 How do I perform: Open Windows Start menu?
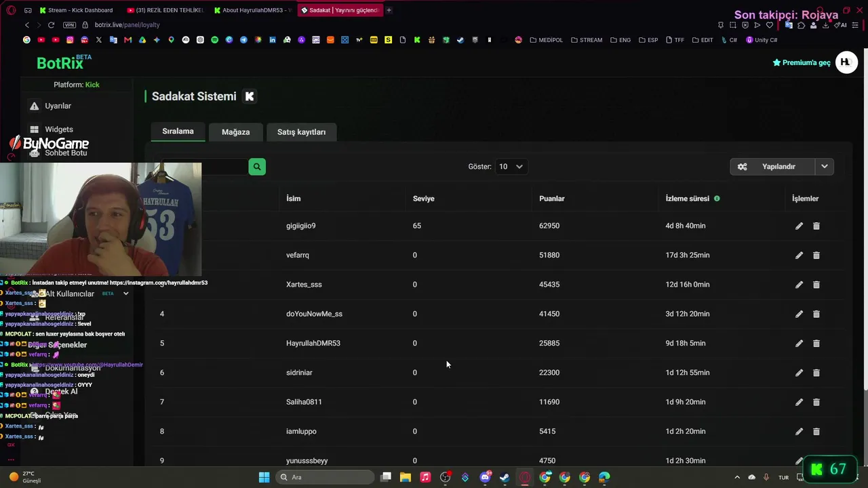[264, 477]
